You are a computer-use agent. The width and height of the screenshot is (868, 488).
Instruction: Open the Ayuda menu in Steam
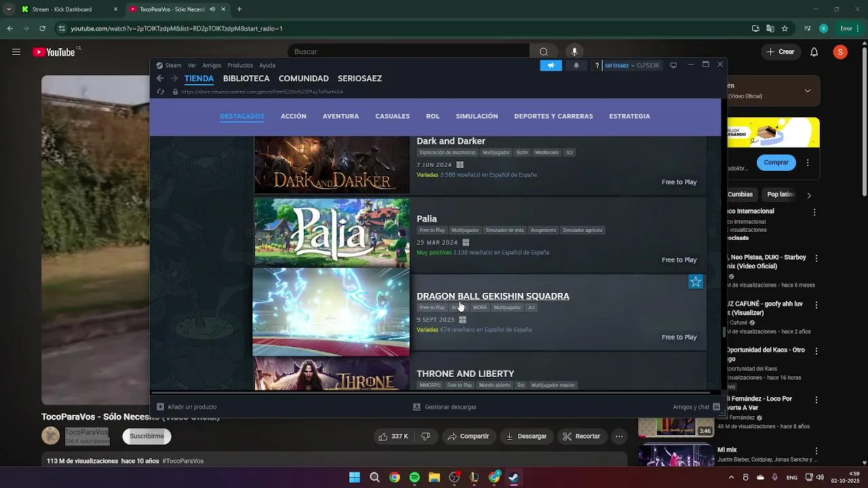click(267, 66)
